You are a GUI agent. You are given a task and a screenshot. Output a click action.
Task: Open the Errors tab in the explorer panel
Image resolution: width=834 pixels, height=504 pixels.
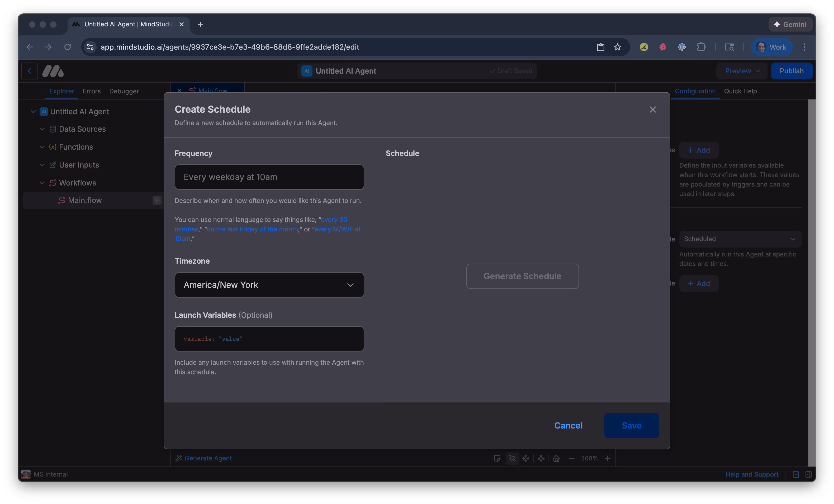(x=91, y=91)
